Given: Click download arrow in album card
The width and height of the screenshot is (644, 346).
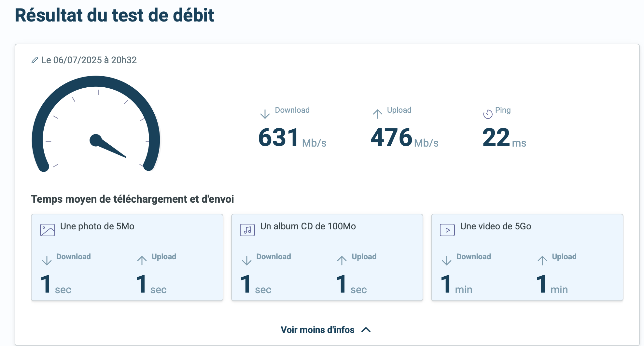Looking at the screenshot, I should (247, 260).
